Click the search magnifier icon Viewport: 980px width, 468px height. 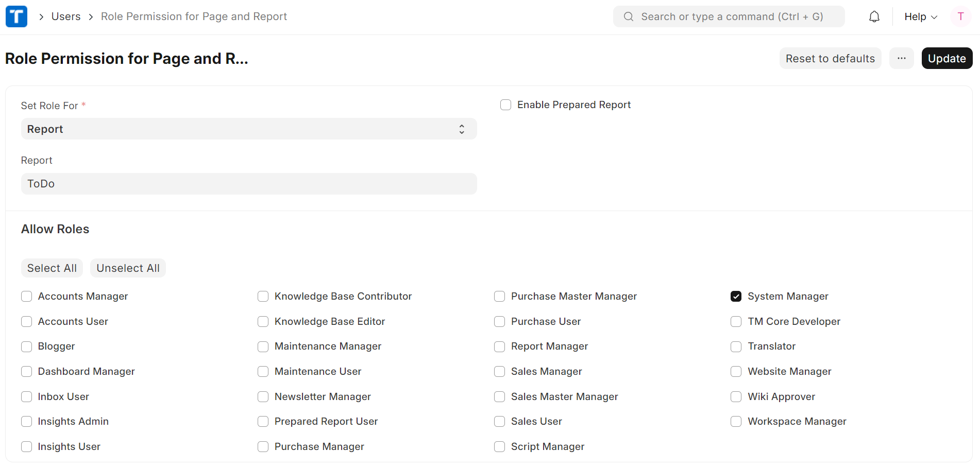click(628, 16)
